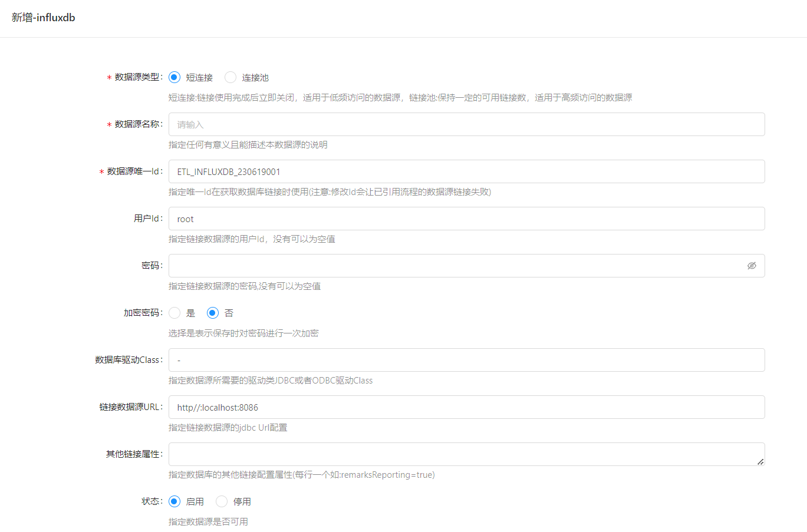Focus the 数据源名称 input field
The height and width of the screenshot is (532, 807).
[x=466, y=124]
